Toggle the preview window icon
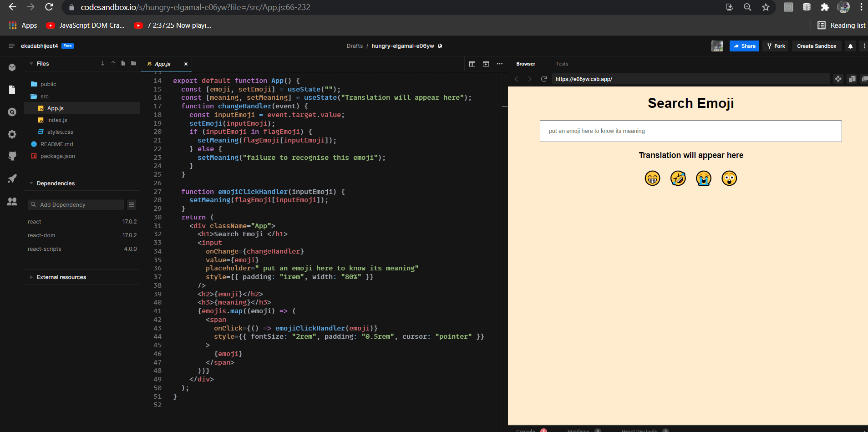Viewport: 868px width, 432px height. click(x=486, y=64)
